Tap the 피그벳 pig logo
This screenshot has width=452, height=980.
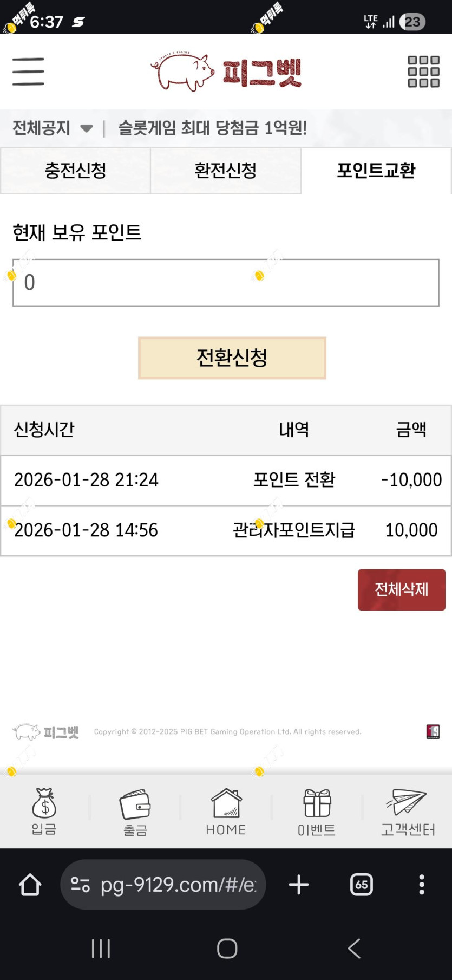click(x=226, y=72)
